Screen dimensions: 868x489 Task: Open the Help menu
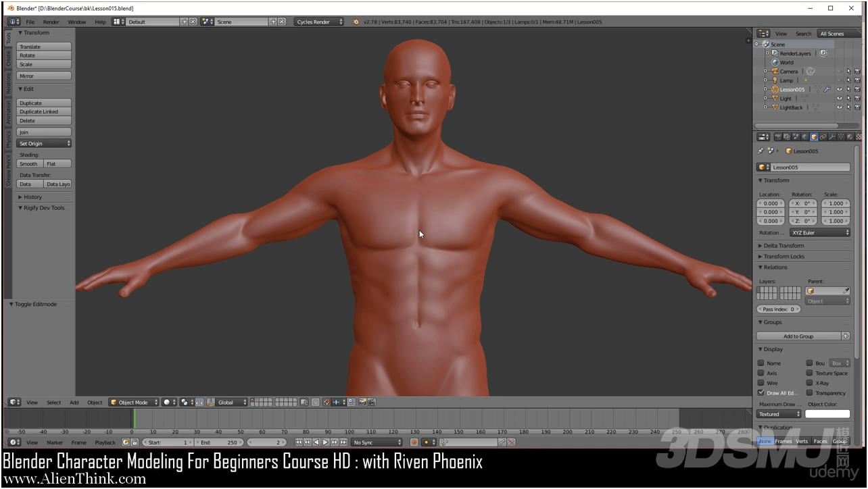click(x=100, y=22)
